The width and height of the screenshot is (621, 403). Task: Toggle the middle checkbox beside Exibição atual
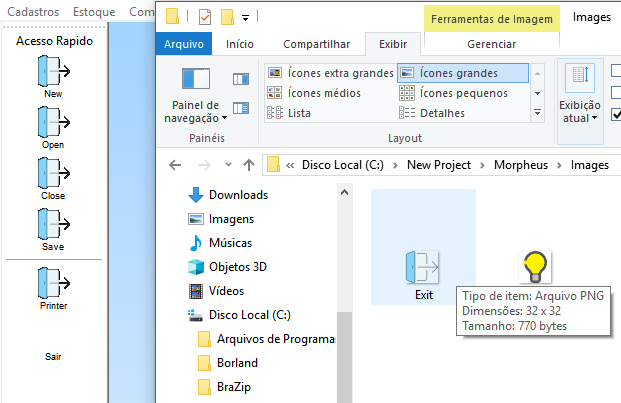click(x=616, y=93)
